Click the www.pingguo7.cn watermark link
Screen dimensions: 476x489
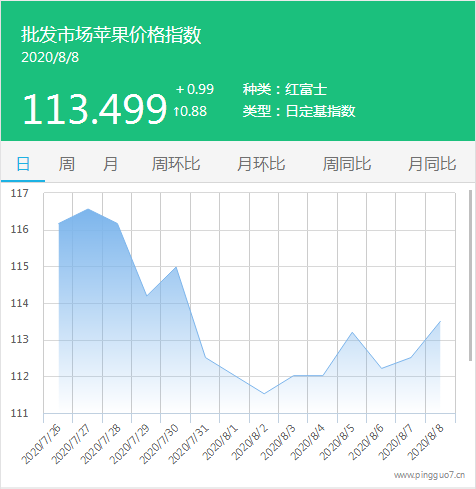(429, 475)
